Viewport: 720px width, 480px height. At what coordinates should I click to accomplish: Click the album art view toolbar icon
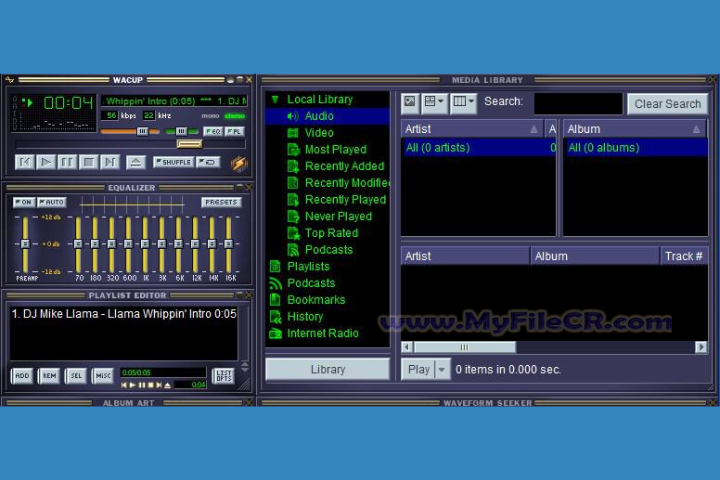click(x=410, y=102)
